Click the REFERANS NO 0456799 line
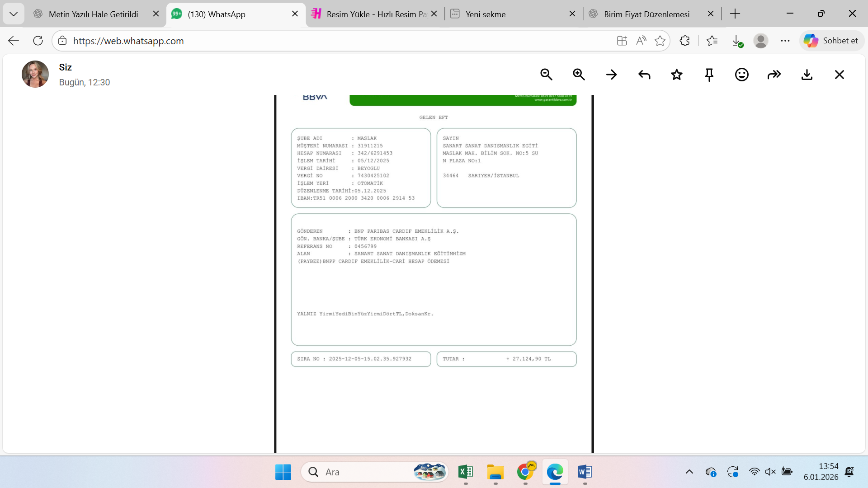This screenshot has height=488, width=868. tap(337, 246)
